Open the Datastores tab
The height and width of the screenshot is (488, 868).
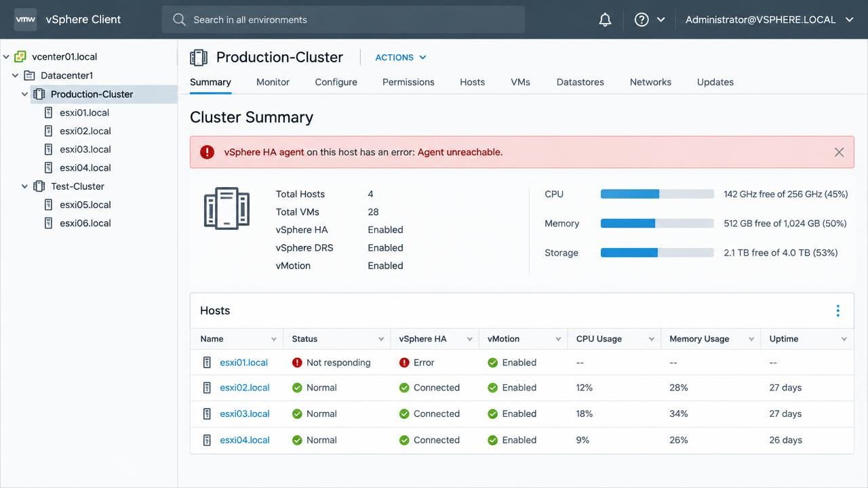(x=580, y=82)
